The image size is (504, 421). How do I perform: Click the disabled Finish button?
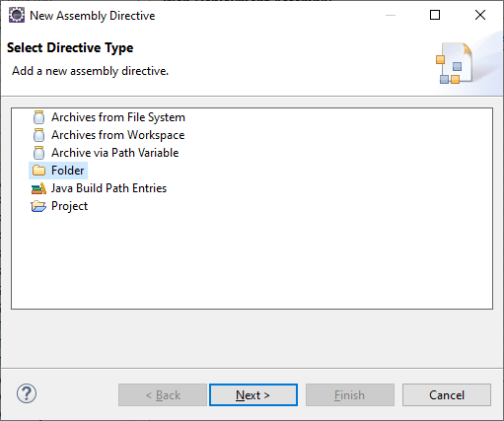[x=350, y=394]
